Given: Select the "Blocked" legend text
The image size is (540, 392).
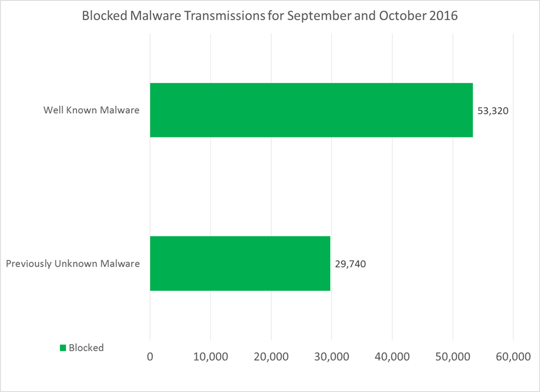Looking at the screenshot, I should pos(86,348).
